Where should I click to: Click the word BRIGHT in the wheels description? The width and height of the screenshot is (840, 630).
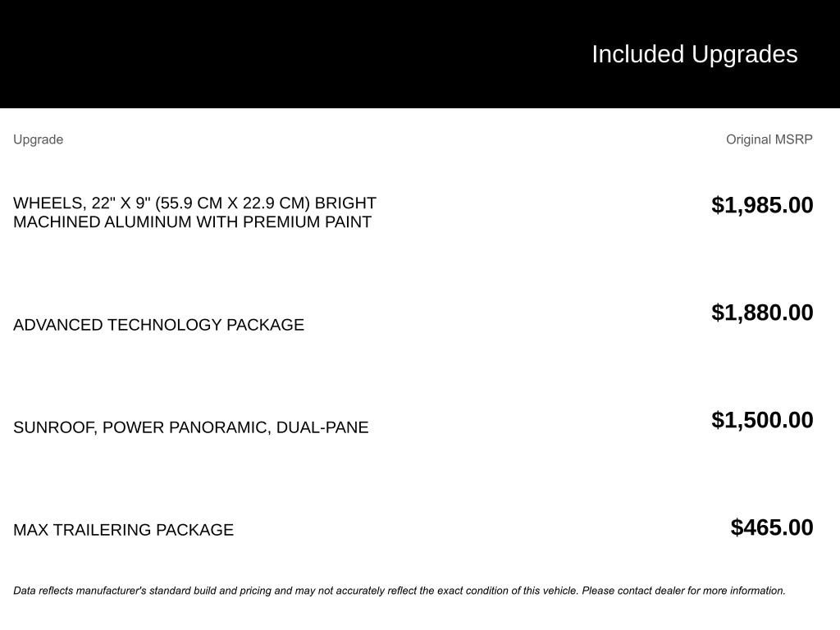tap(345, 203)
